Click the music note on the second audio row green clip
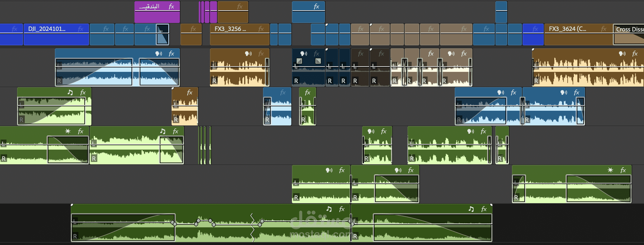 pos(70,92)
